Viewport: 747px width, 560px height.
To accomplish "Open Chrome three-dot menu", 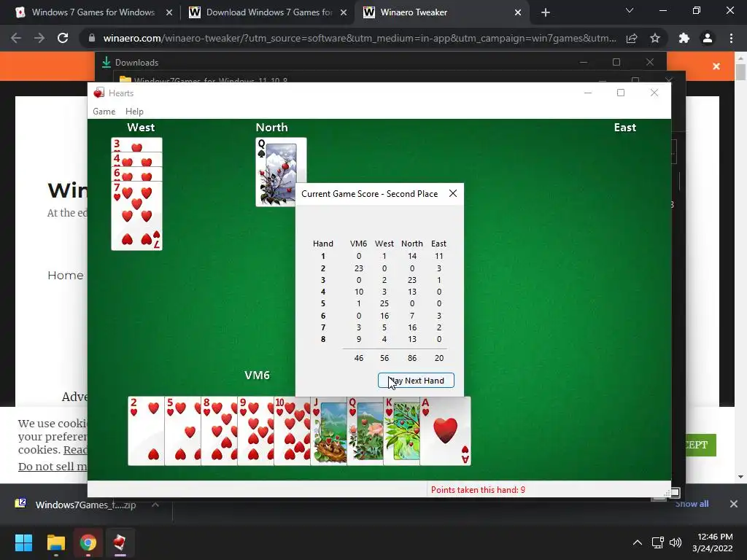I will click(x=731, y=38).
